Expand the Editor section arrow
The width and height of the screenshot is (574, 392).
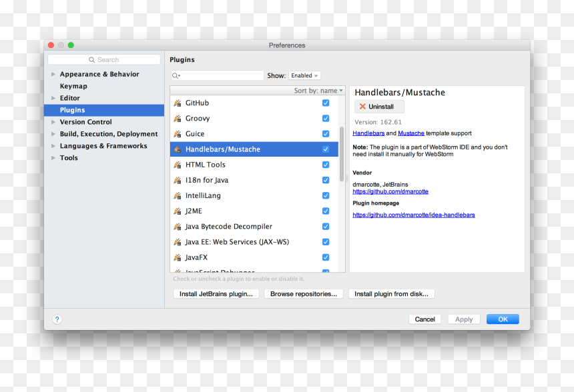pyautogui.click(x=53, y=98)
